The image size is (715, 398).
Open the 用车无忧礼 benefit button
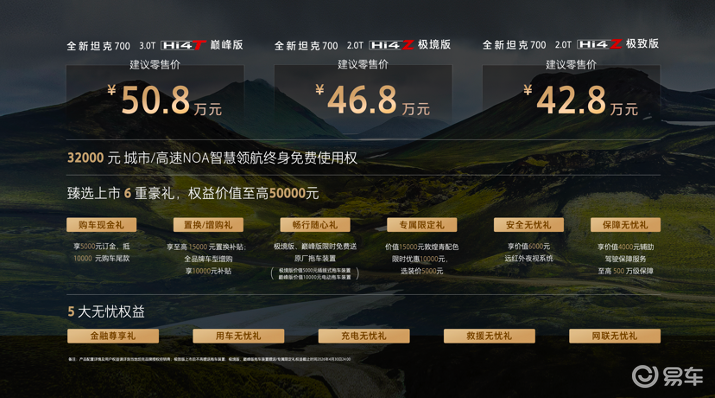tap(238, 336)
